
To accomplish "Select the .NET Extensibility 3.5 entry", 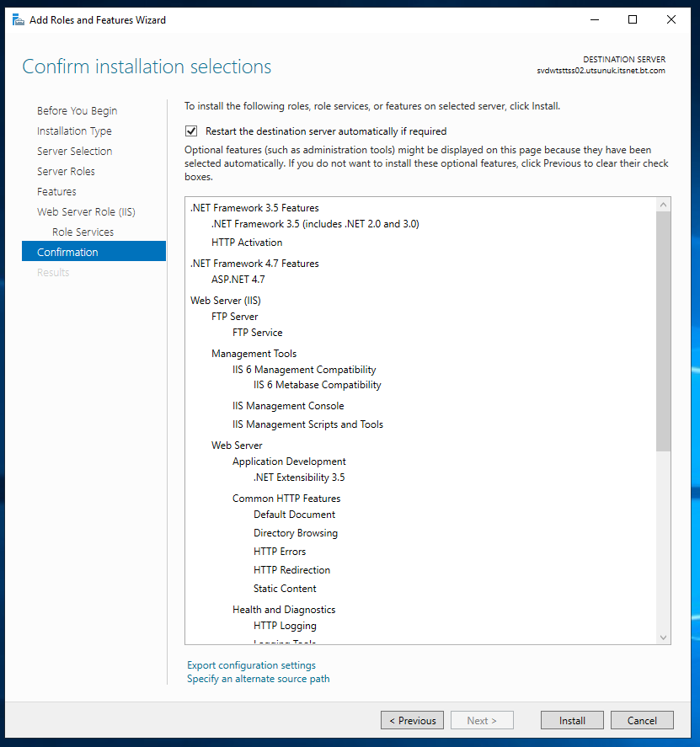I will (299, 478).
